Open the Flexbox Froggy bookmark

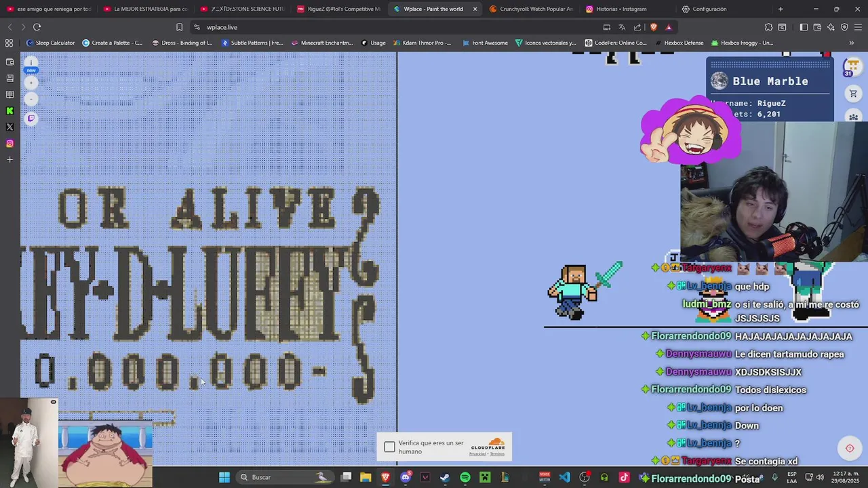tap(742, 43)
